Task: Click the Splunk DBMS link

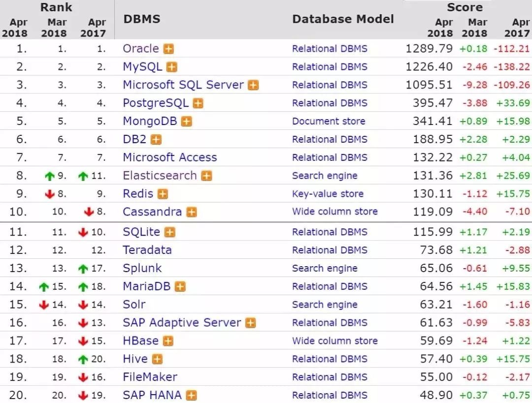Action: click(142, 268)
